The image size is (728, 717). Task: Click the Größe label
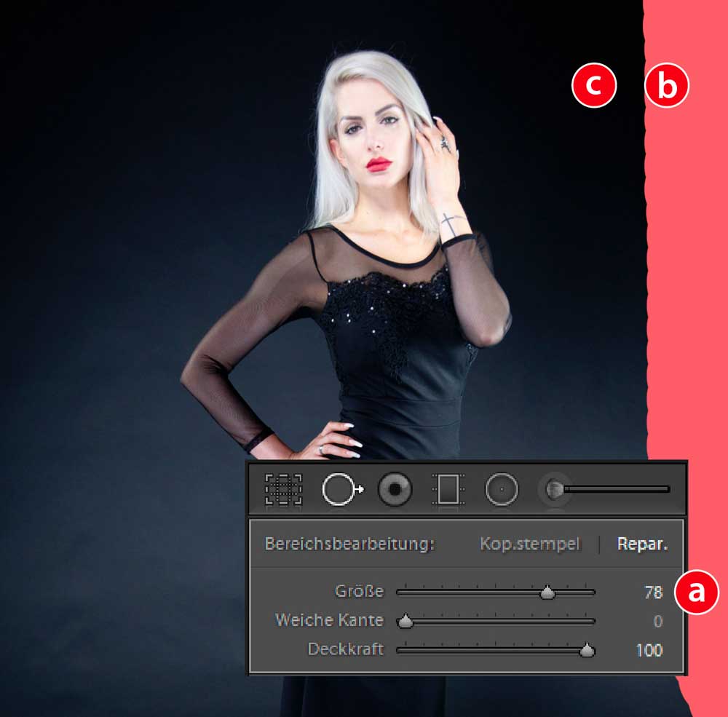click(360, 591)
